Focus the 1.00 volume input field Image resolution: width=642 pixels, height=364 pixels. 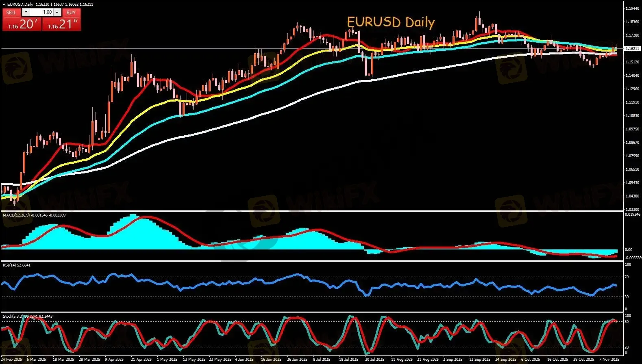pyautogui.click(x=42, y=12)
